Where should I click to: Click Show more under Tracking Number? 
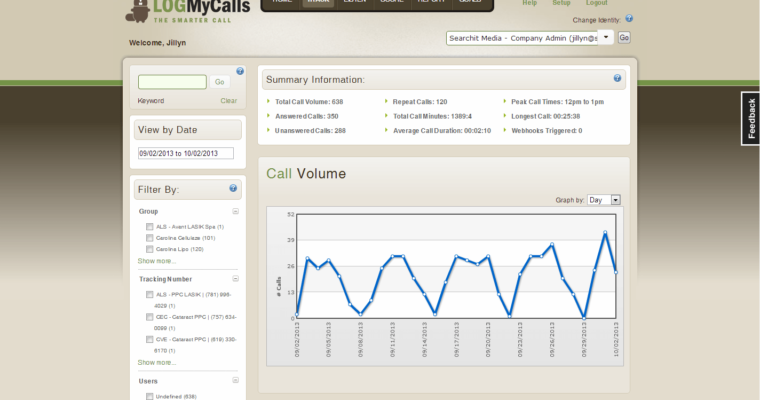coord(157,363)
